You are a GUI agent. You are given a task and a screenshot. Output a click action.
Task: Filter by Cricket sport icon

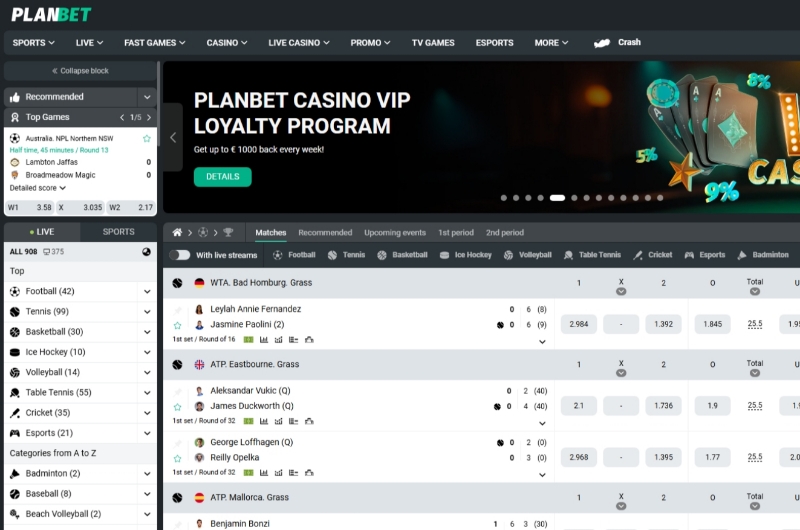pyautogui.click(x=638, y=255)
